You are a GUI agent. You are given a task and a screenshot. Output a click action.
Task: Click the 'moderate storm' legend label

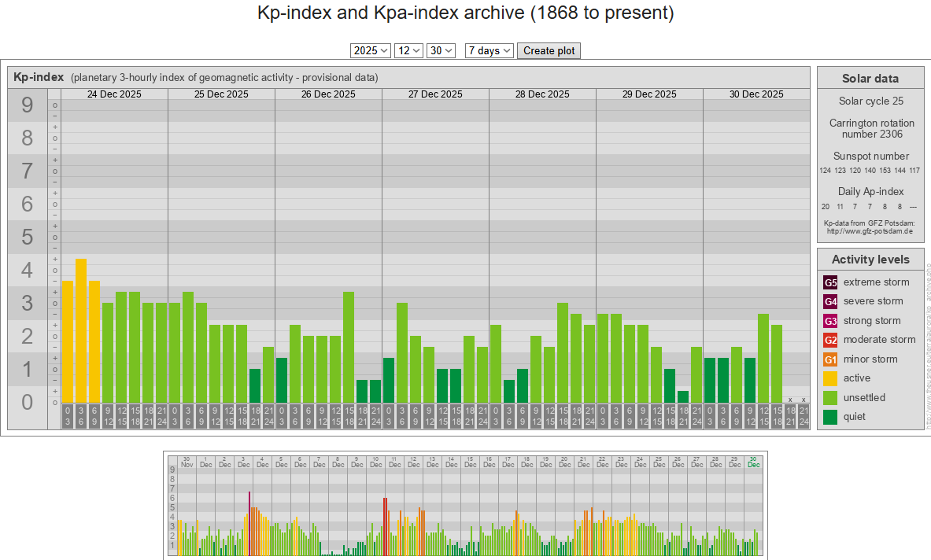click(x=879, y=340)
